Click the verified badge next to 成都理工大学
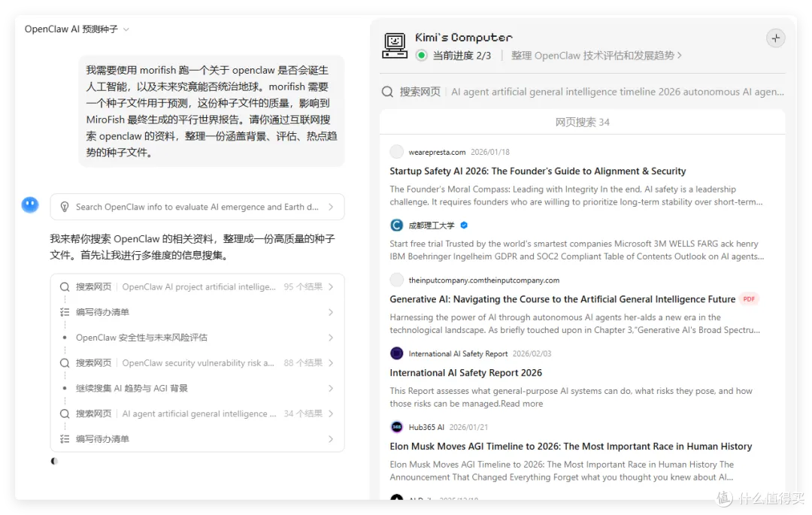 pos(464,225)
